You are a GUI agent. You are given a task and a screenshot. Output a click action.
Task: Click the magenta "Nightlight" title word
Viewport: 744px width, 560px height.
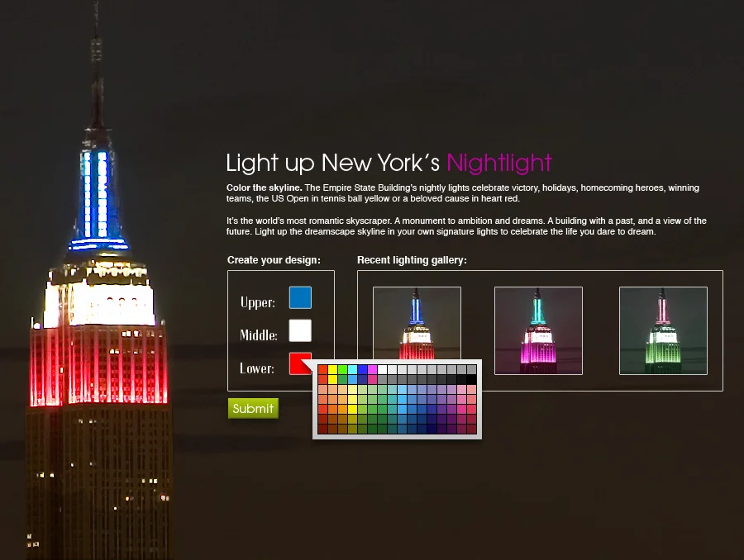499,163
